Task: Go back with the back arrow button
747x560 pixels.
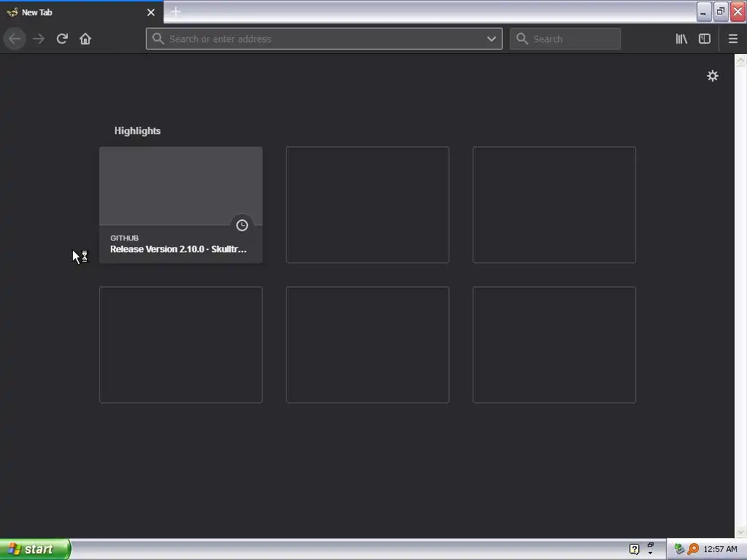Action: [15, 39]
